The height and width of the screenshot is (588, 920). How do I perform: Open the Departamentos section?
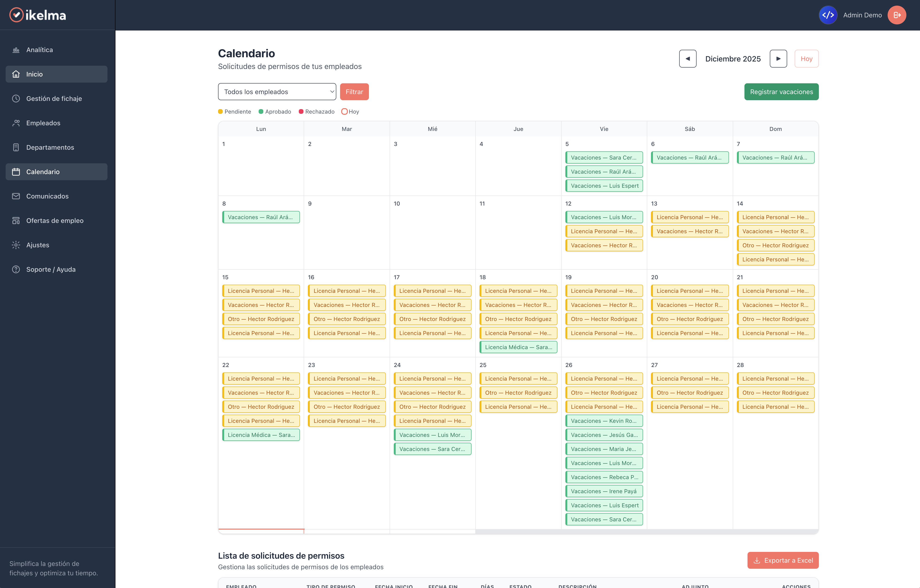click(50, 147)
